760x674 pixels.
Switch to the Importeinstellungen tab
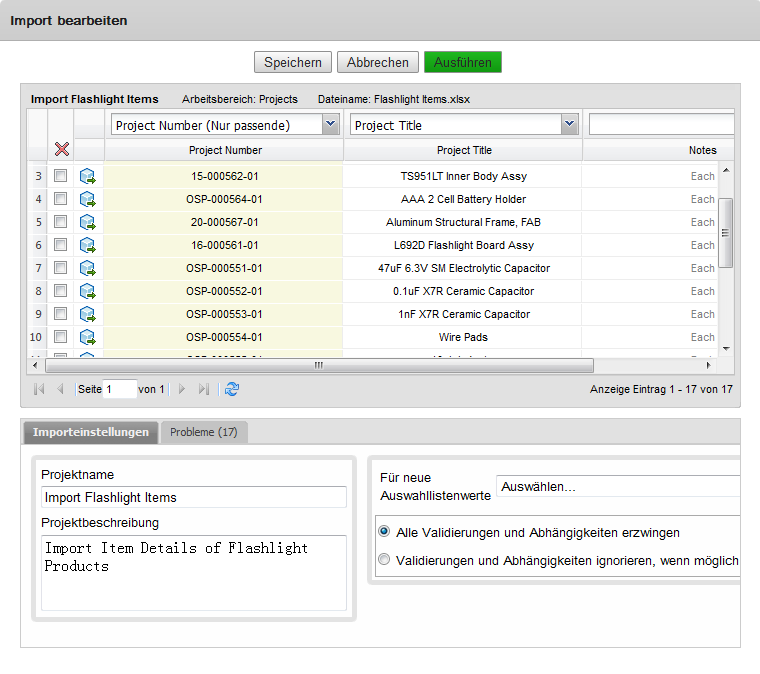tap(91, 432)
